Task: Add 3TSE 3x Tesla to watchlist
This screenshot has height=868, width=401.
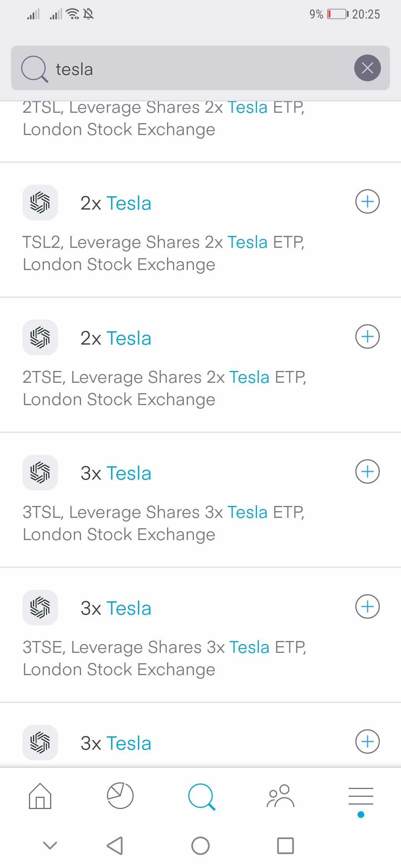Action: point(367,607)
